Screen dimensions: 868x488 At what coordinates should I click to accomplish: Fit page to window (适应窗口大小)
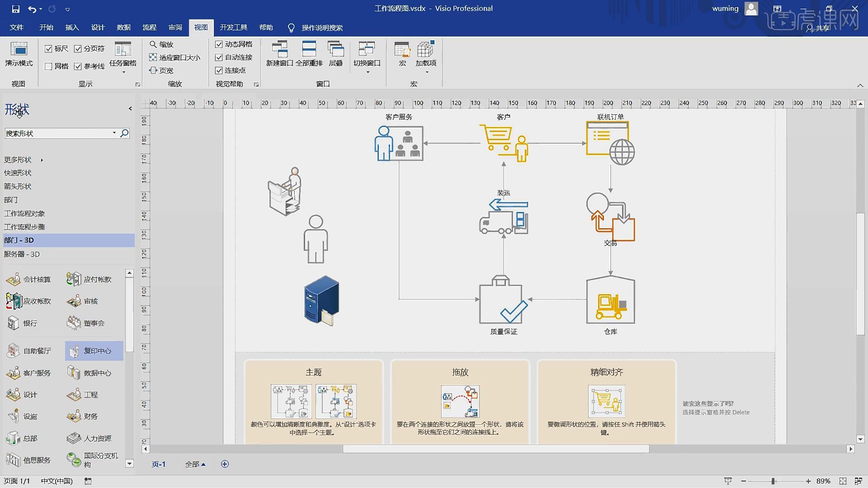[x=175, y=57]
